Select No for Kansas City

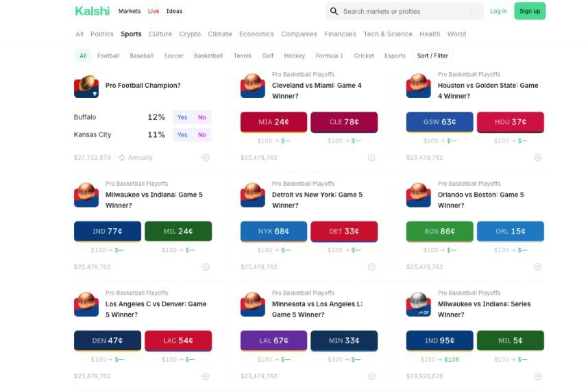[201, 135]
